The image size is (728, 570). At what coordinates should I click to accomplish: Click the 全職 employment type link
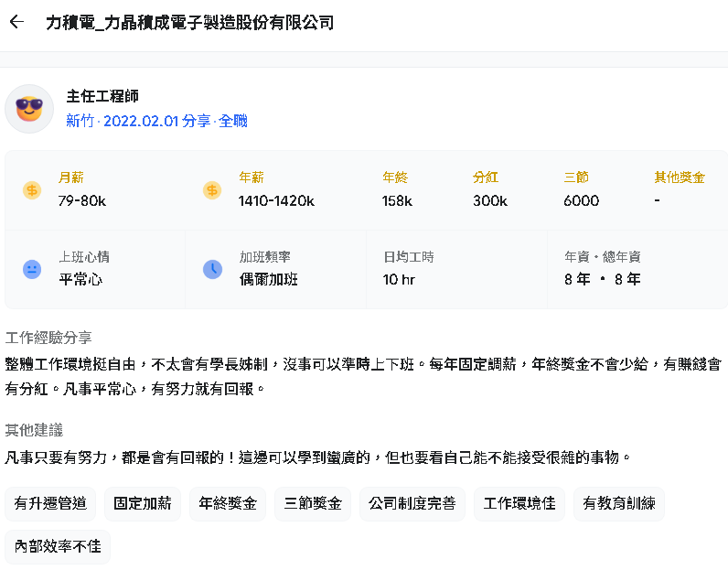tap(232, 121)
